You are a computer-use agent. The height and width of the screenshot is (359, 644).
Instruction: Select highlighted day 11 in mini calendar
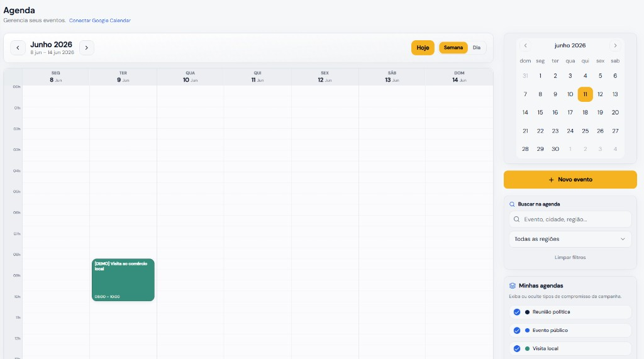(586, 94)
